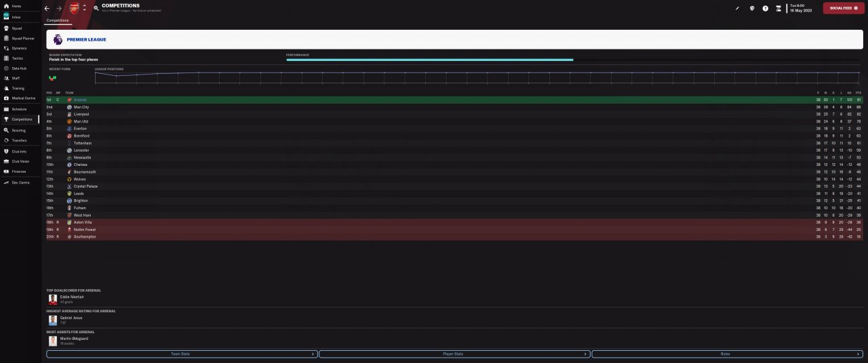Image resolution: width=868 pixels, height=363 pixels.
Task: Click the recent form indicator
Action: 52,78
